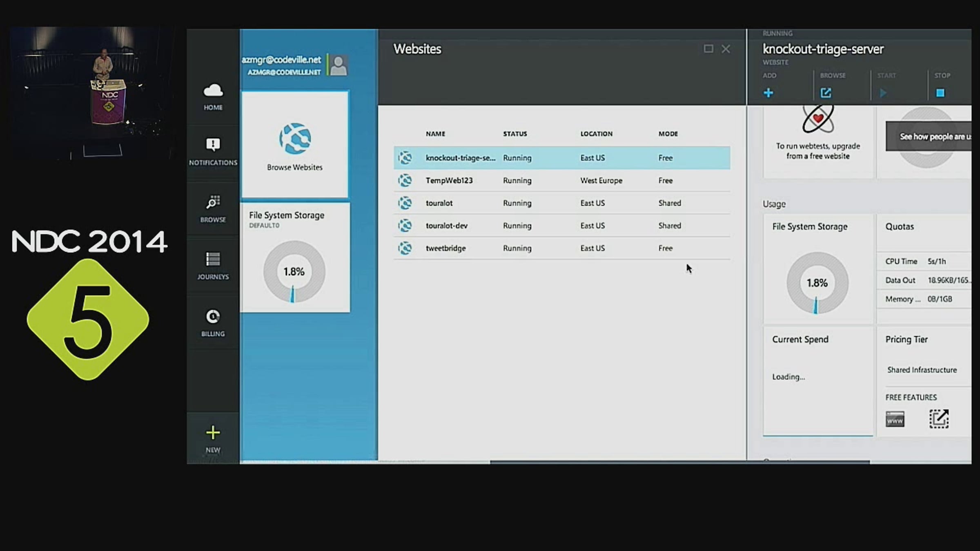Open the Journeys icon in the sidebar
Screen dimensions: 980x551
[213, 259]
